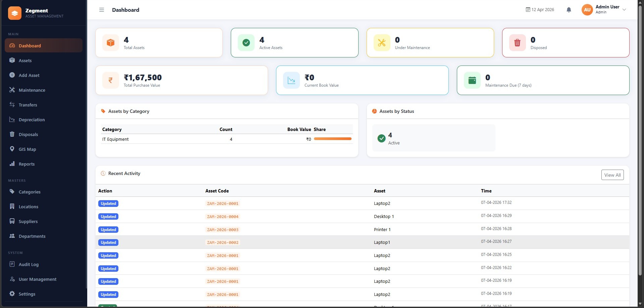Select the Active status card

(x=433, y=138)
